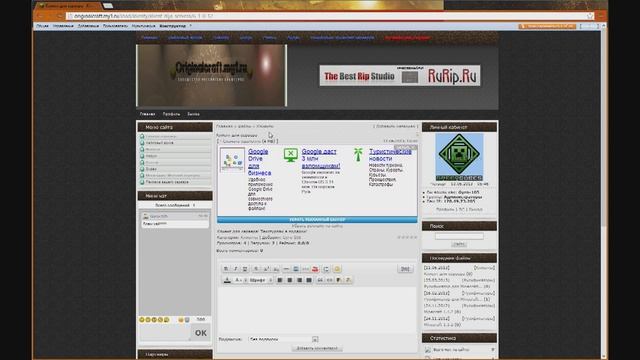Toggle italic in the comment editor
This screenshot has width=640, height=360.
(236, 269)
